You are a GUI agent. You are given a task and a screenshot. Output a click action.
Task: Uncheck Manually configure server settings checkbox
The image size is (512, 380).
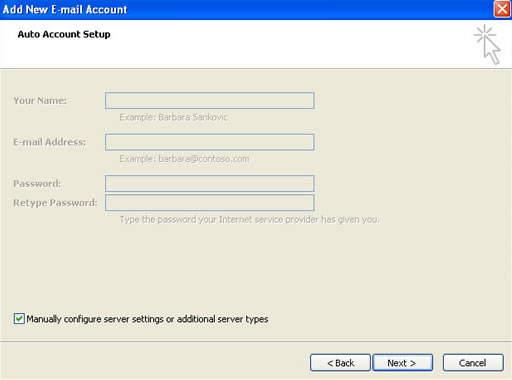(x=19, y=319)
